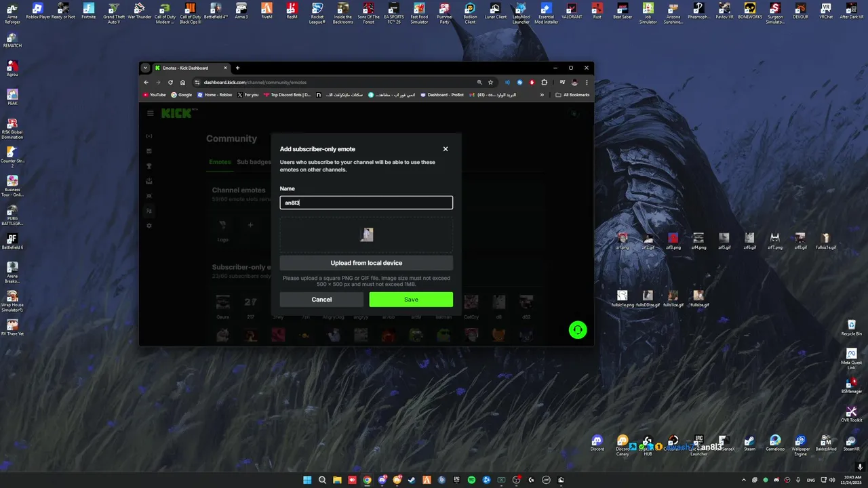Click Upload from local device button
This screenshot has width=868, height=488.
tap(366, 263)
